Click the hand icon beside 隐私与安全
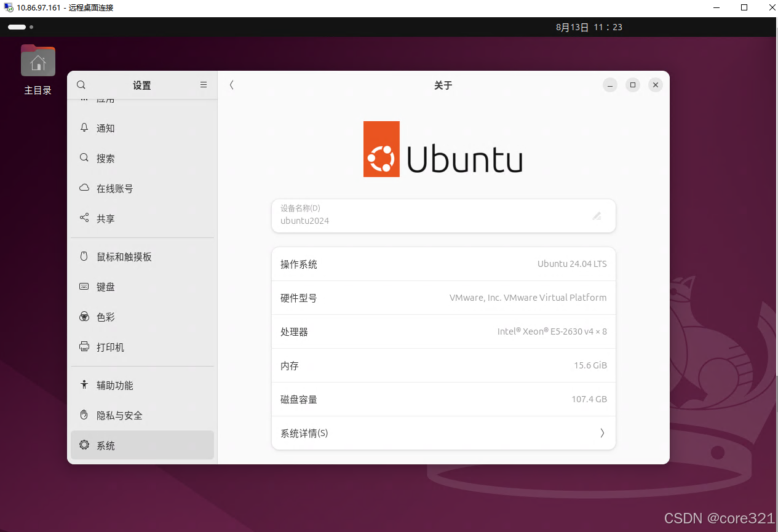This screenshot has height=532, width=778. point(84,415)
